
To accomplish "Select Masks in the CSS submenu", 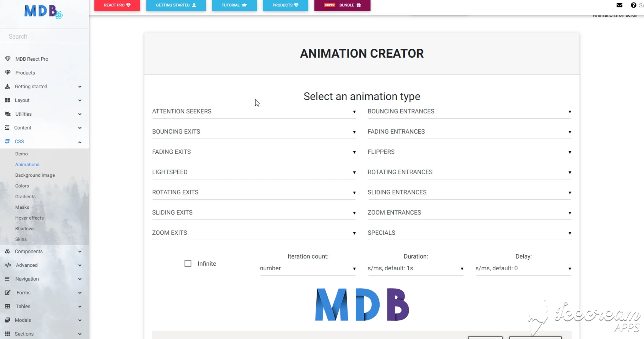I will (x=22, y=207).
